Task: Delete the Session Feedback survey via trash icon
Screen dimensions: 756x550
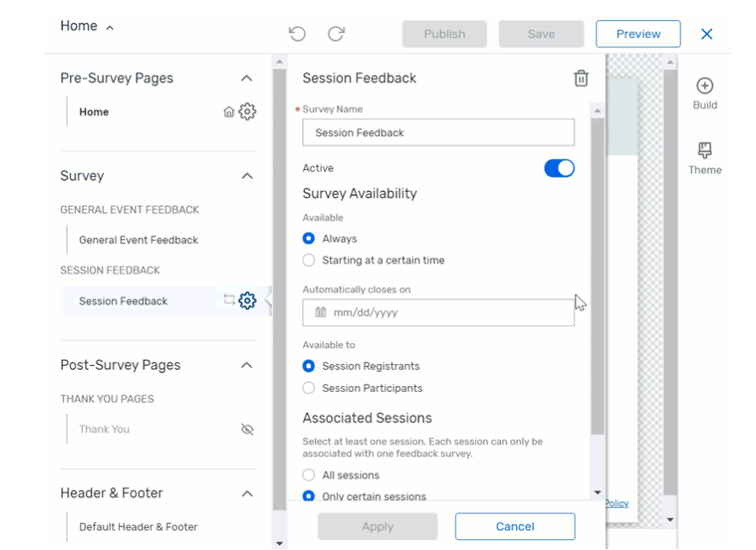Action: [x=580, y=77]
